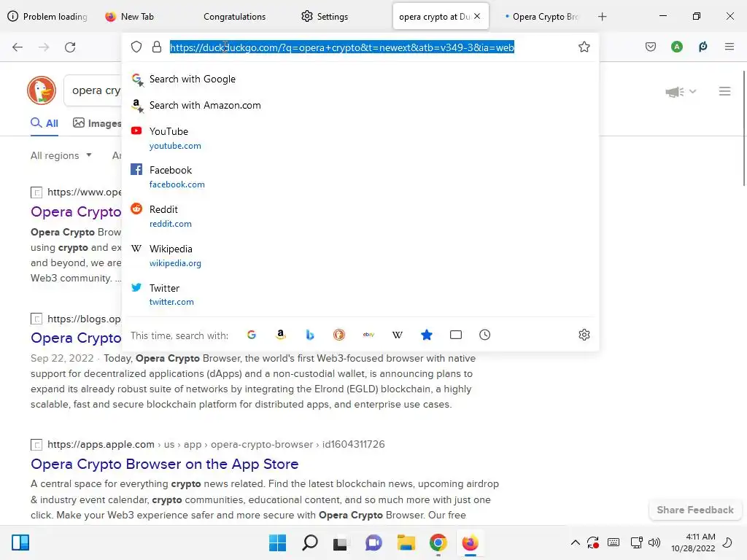Open the clock showing 4:11 AM
The image size is (747, 560).
point(693,542)
